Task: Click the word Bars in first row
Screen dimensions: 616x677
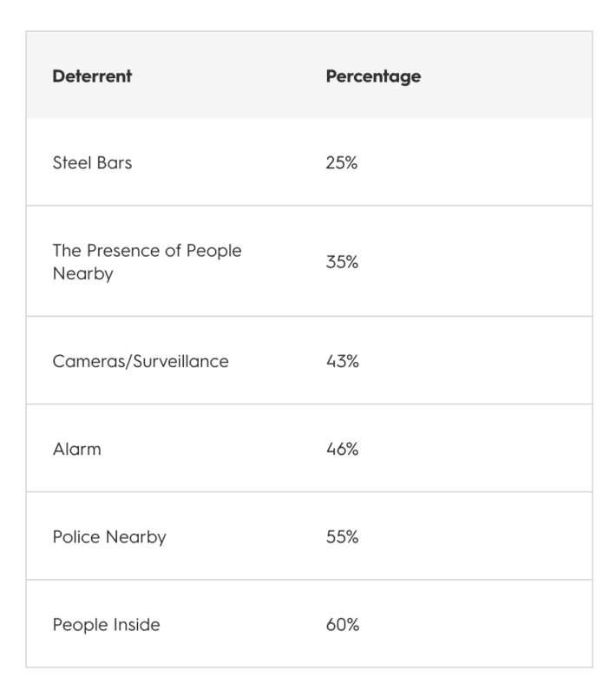Action: pyautogui.click(x=115, y=162)
